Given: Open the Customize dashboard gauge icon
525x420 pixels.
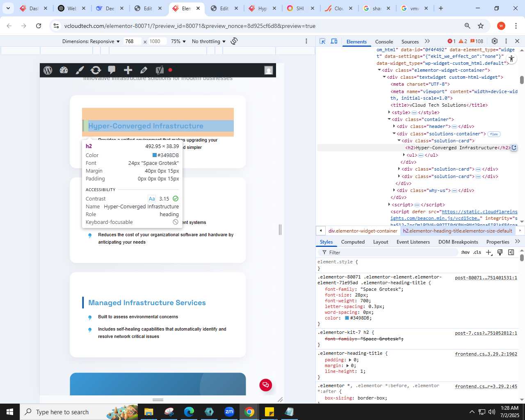Looking at the screenshot, I should pos(64,70).
